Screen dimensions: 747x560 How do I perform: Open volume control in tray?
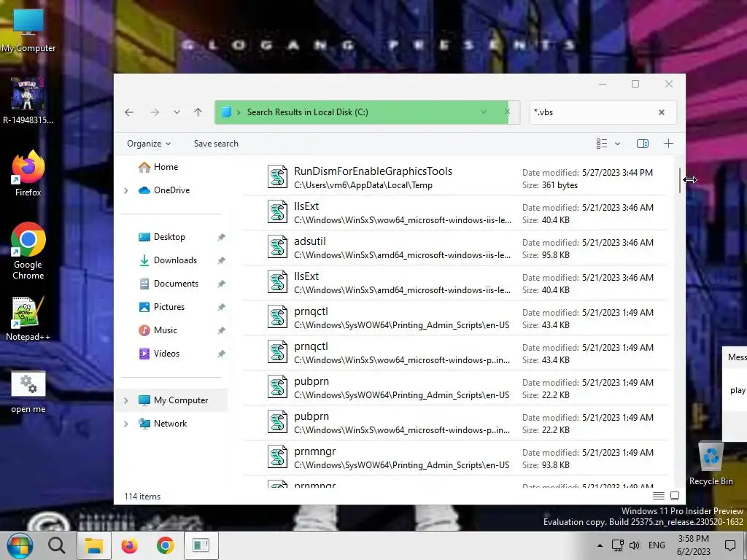pyautogui.click(x=634, y=545)
